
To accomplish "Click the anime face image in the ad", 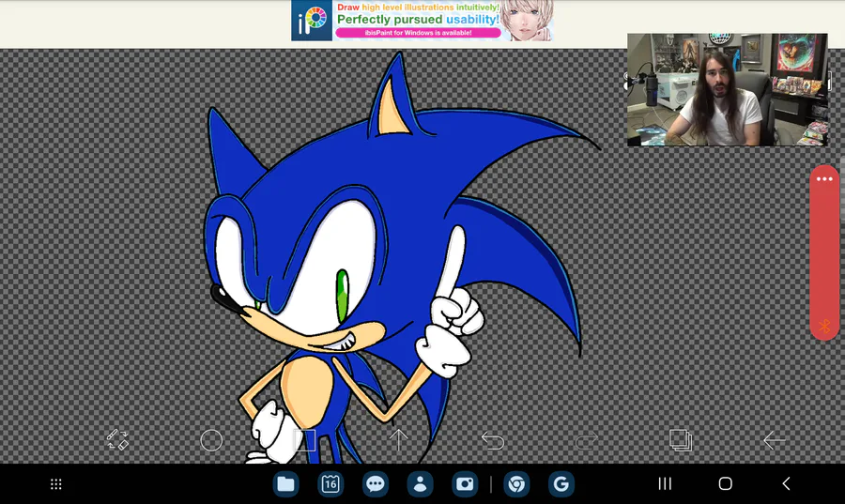I will [x=527, y=21].
